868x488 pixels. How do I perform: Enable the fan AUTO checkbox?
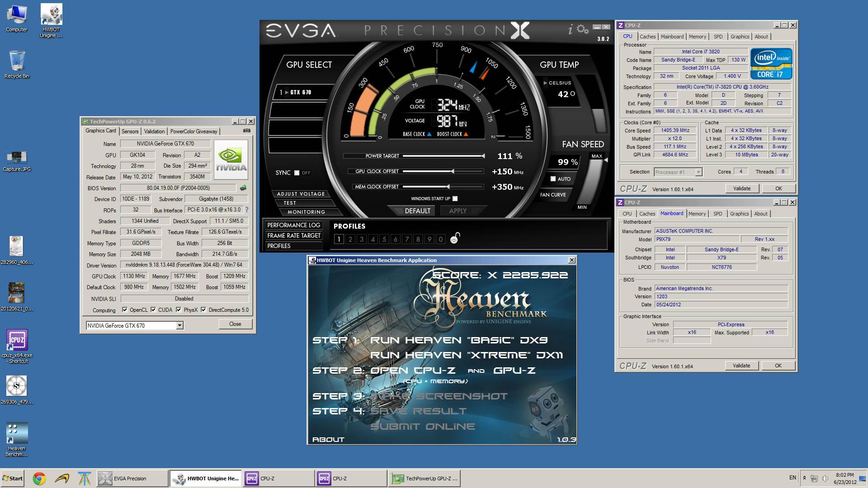(553, 179)
